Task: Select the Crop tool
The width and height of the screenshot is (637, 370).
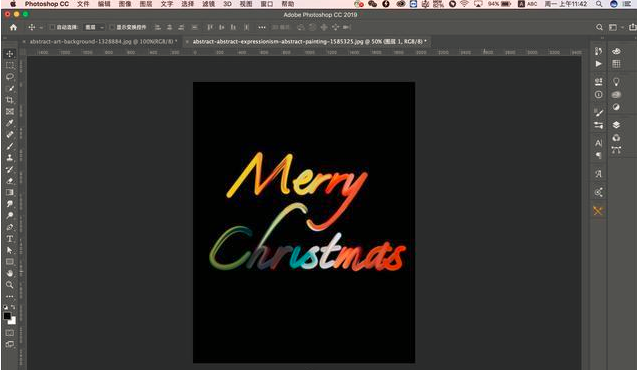Action: click(10, 100)
